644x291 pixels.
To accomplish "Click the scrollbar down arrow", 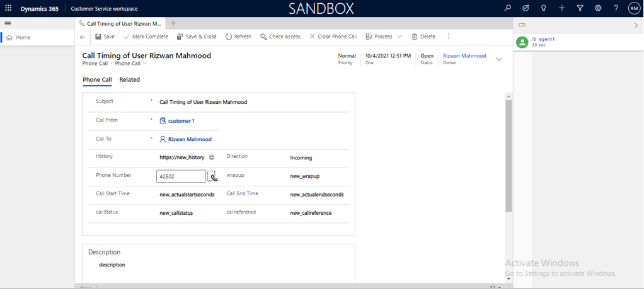I will point(509,278).
